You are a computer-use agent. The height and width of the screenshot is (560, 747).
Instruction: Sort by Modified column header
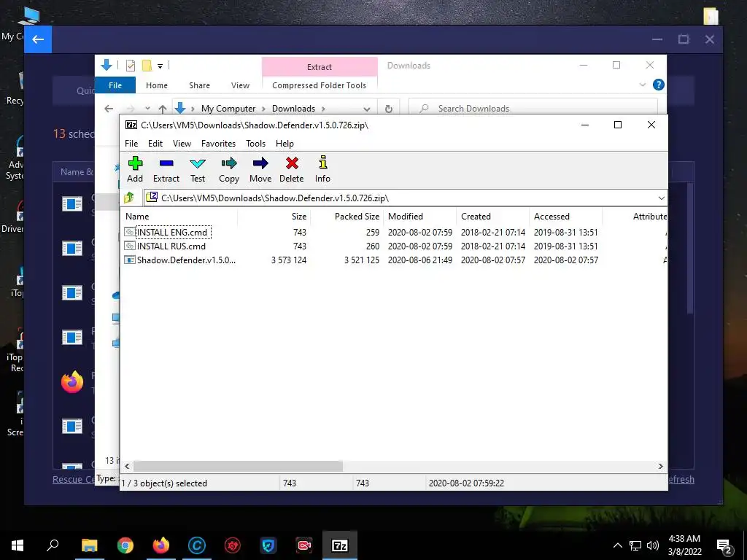[420, 216]
